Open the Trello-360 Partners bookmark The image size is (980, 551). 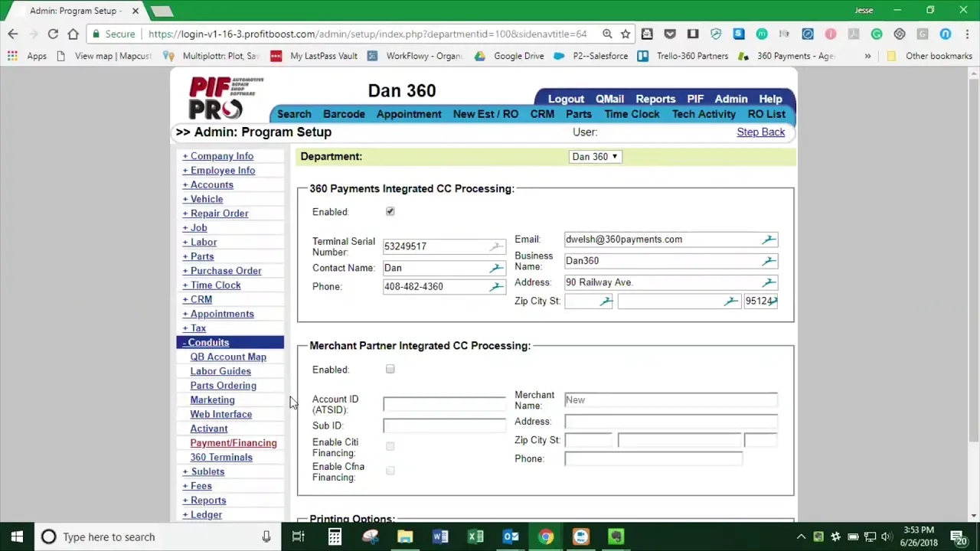click(x=683, y=56)
